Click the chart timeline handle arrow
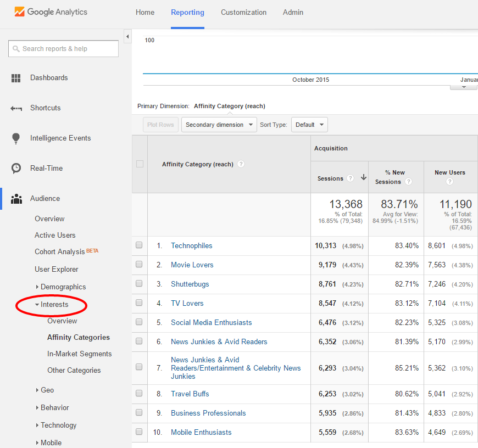Image resolution: width=478 pixels, height=448 pixels. pos(464,87)
